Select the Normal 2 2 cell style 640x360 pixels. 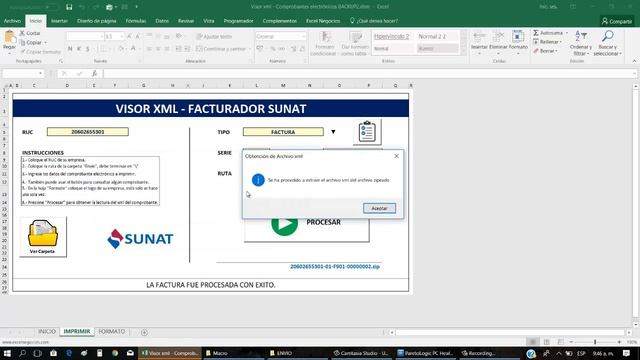coord(432,36)
